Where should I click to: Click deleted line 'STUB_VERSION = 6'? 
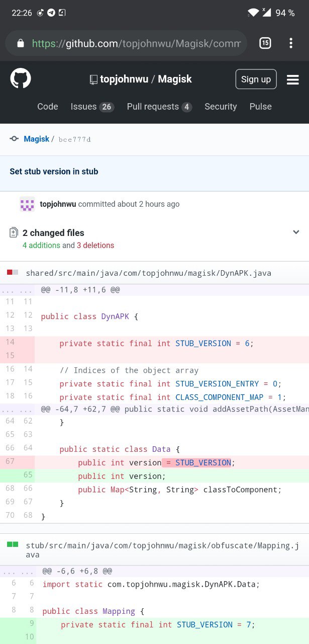pos(157,344)
